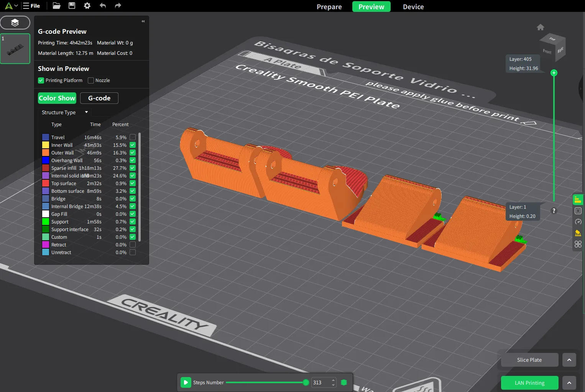This screenshot has height=392, width=585.
Task: Uncheck the Support checkbox
Action: [133, 221]
